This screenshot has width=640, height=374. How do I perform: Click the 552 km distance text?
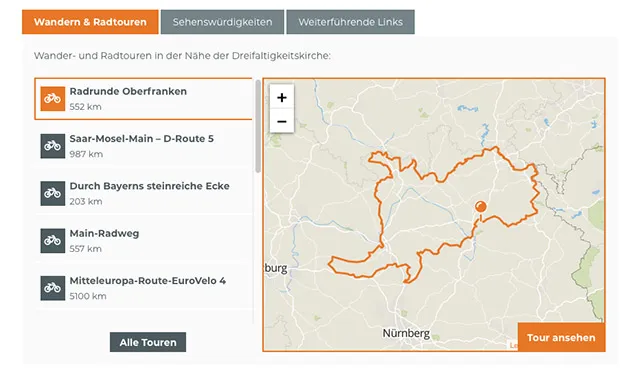(85, 107)
